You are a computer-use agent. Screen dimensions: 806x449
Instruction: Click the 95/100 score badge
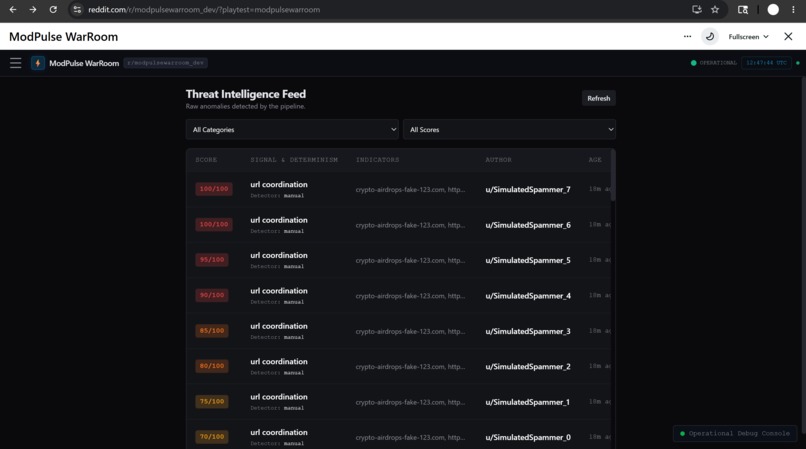[x=212, y=260]
